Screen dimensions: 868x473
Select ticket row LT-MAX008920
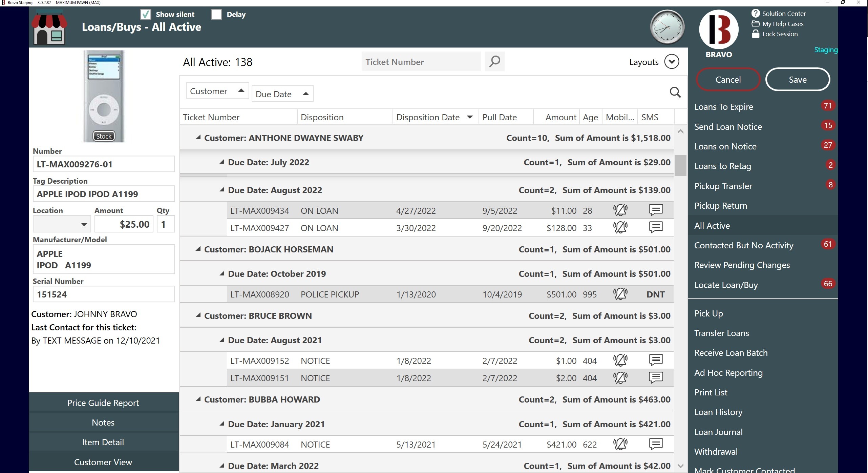tap(450, 294)
